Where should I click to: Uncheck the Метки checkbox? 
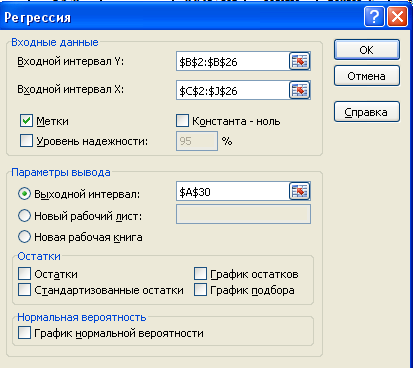(x=26, y=121)
